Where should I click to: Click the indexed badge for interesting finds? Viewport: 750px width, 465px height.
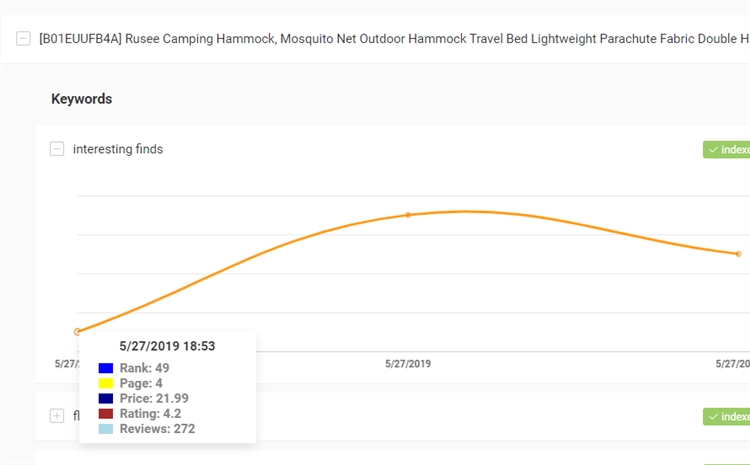click(727, 150)
